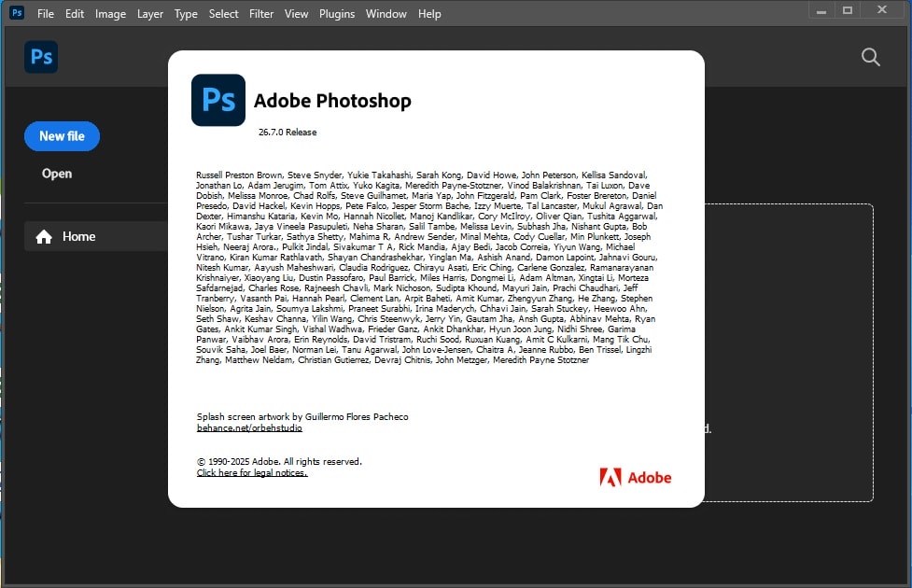The image size is (912, 588).
Task: Click the splash screen artwork credit text
Action: coord(302,416)
